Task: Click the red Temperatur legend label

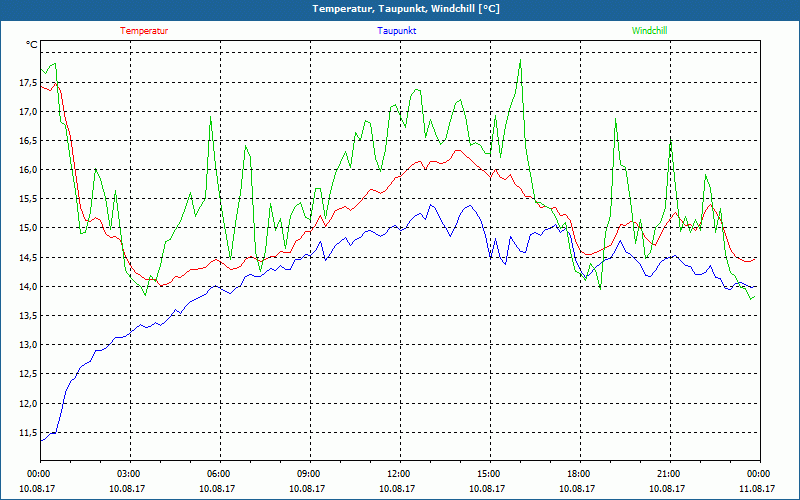Action: coord(144,30)
